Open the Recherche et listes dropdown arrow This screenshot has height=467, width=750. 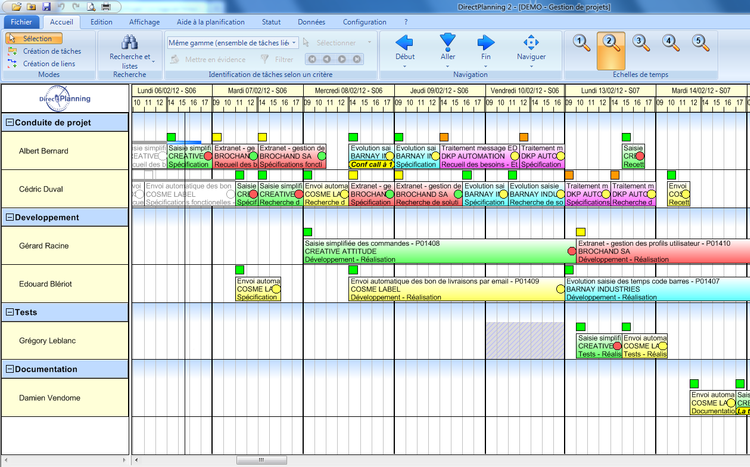154,62
